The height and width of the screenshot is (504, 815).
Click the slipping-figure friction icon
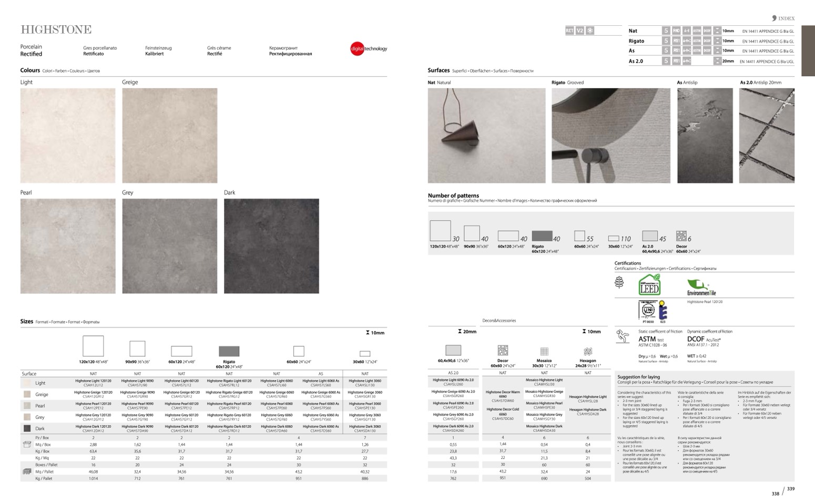click(x=623, y=336)
